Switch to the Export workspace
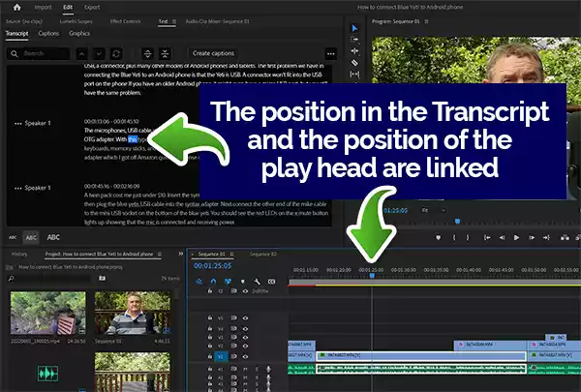 click(92, 8)
